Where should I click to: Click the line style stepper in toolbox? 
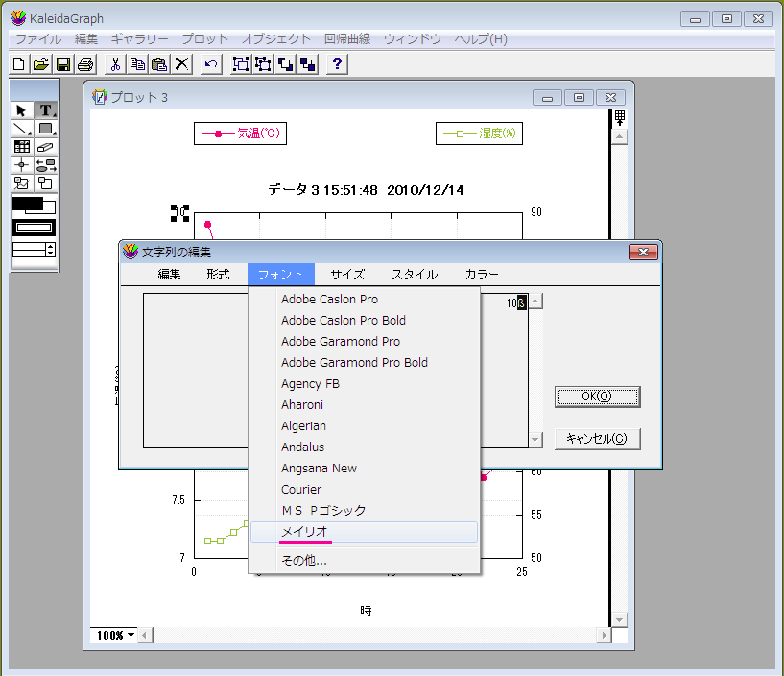(x=50, y=250)
